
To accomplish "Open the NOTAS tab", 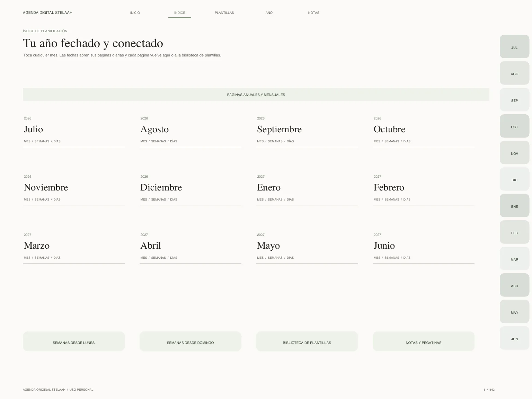I will pos(314,13).
